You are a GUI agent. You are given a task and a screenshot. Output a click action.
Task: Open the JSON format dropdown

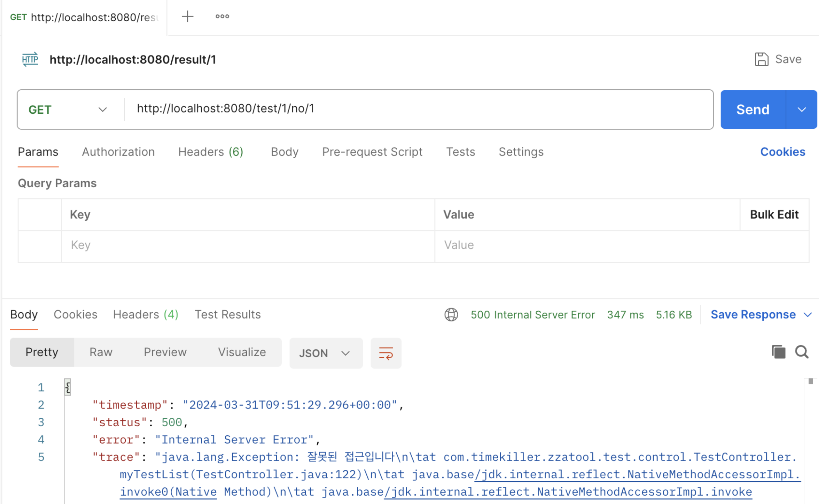tap(326, 353)
